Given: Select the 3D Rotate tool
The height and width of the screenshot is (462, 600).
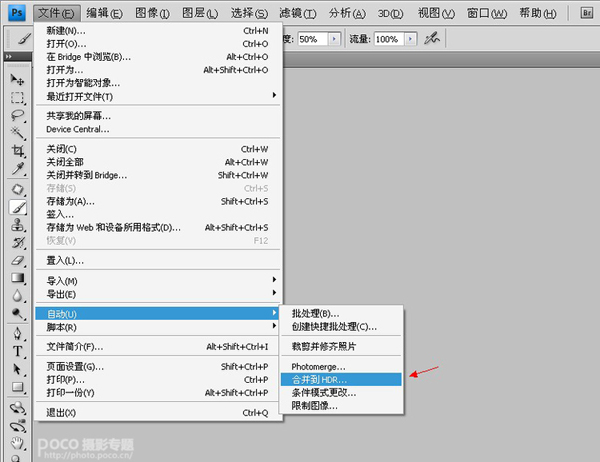Looking at the screenshot, I should (x=17, y=408).
